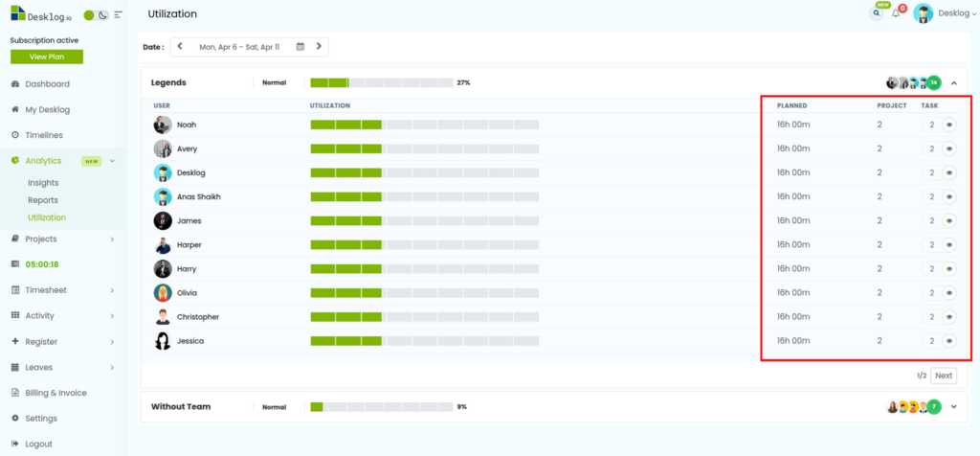Go to the Next page of users
The width and height of the screenshot is (980, 456).
[x=943, y=376]
